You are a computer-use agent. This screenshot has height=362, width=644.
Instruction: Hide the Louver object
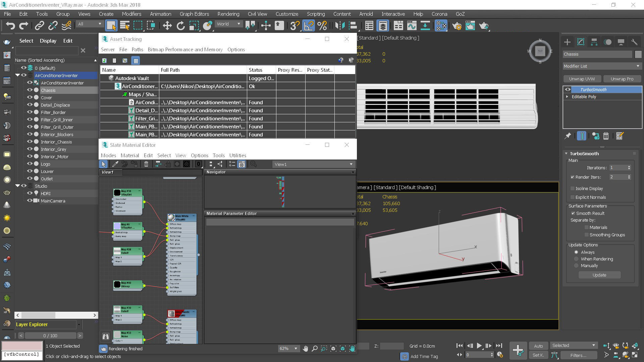[x=30, y=171]
